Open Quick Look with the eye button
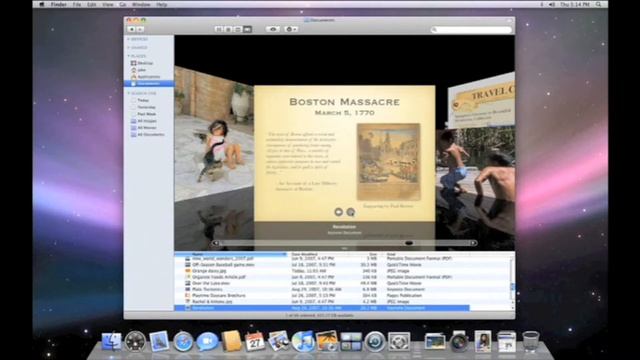 click(x=273, y=29)
